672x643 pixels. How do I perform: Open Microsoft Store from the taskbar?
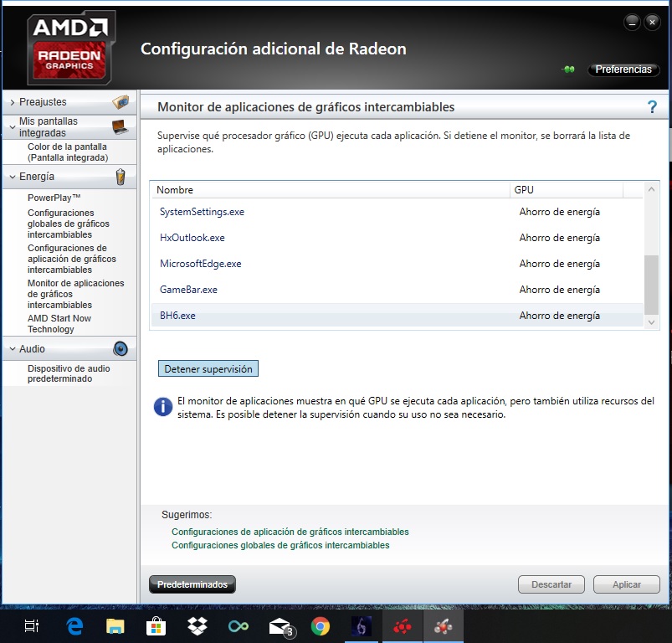(156, 626)
